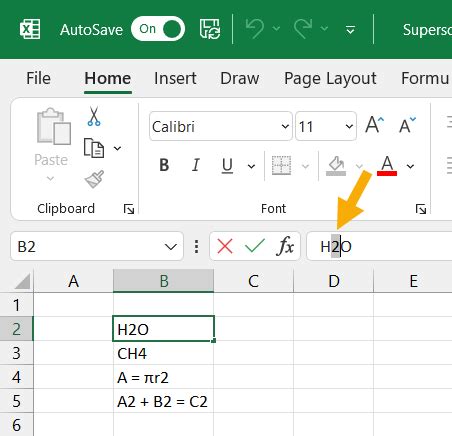Select column B header
This screenshot has height=436, width=452.
pos(163,281)
